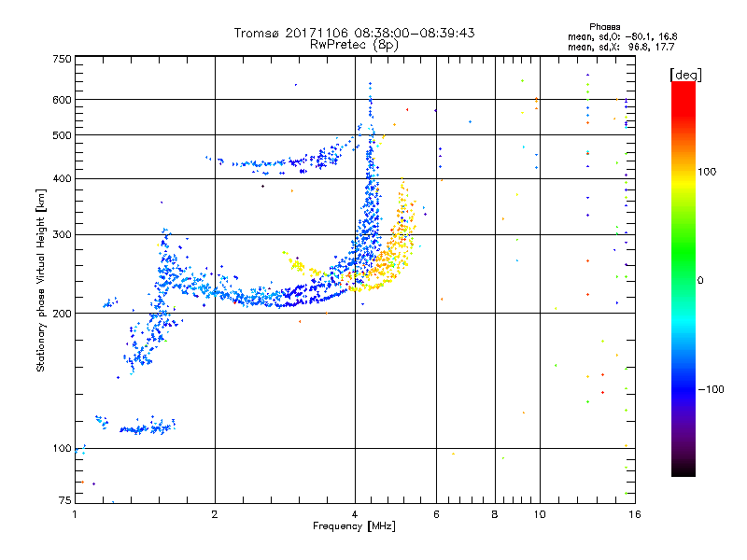Click the plot title 'Tromsø 20171106 08:38:00-08:39:43'
Image resolution: width=747 pixels, height=560 pixels.
tap(354, 33)
